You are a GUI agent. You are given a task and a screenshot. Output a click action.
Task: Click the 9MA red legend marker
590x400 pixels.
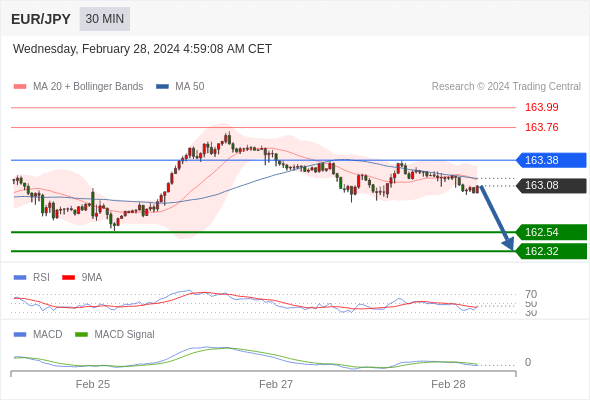point(68,278)
